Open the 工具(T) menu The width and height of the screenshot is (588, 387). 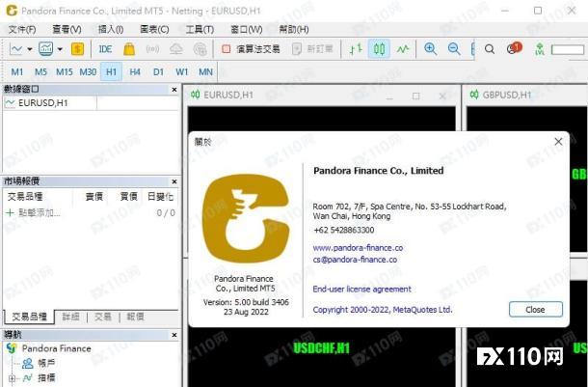pyautogui.click(x=200, y=29)
